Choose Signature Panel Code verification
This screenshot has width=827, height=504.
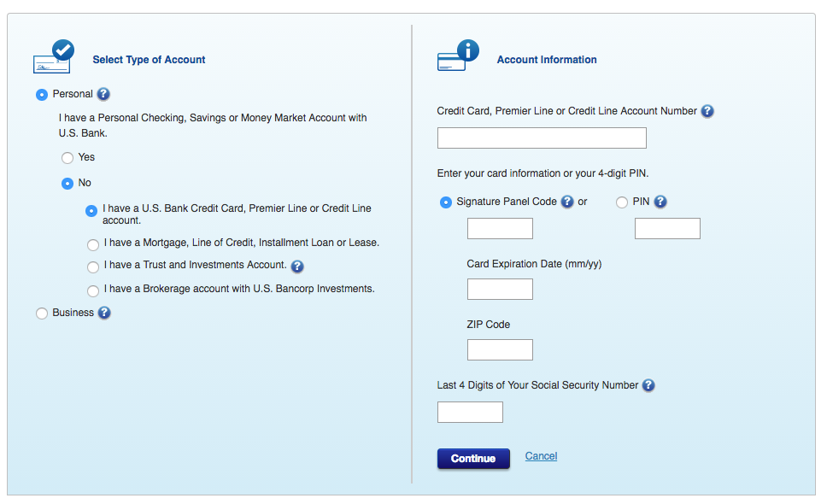pyautogui.click(x=446, y=202)
